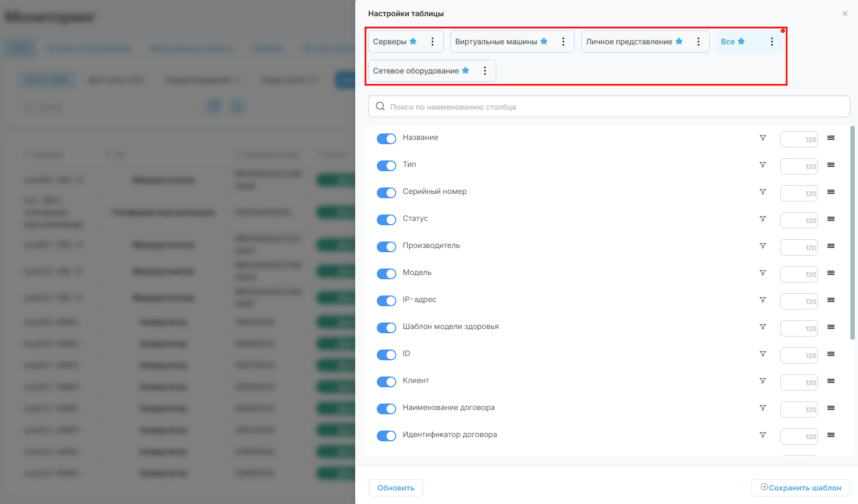Click drag handle icon for Клиент row

[x=831, y=381]
